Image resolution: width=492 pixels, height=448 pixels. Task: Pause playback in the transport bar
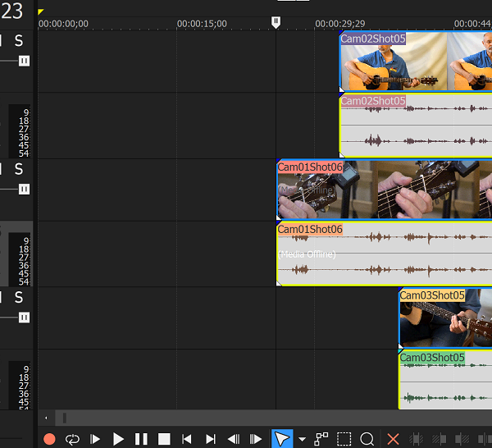[x=141, y=439]
